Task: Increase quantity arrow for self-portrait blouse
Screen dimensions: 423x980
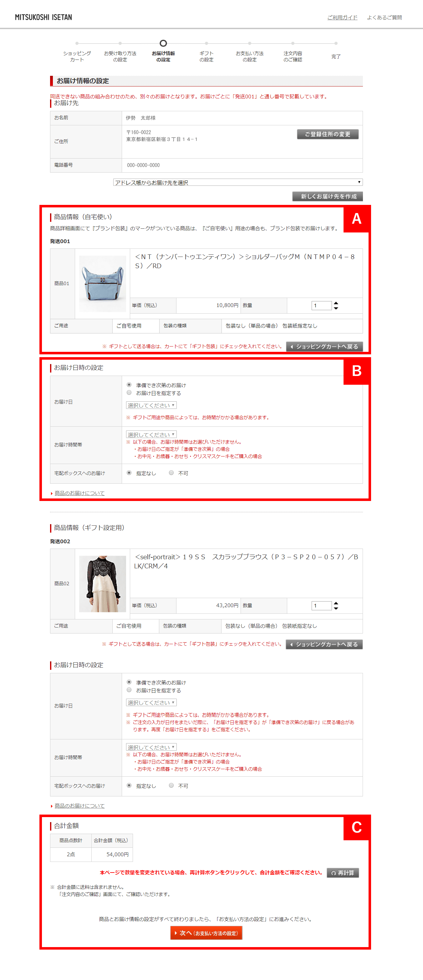Action: 336,602
